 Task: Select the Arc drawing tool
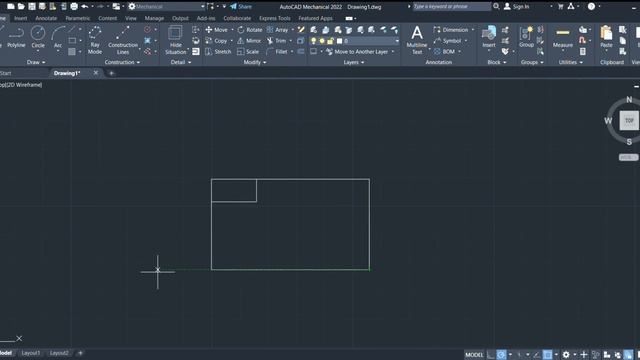58,37
